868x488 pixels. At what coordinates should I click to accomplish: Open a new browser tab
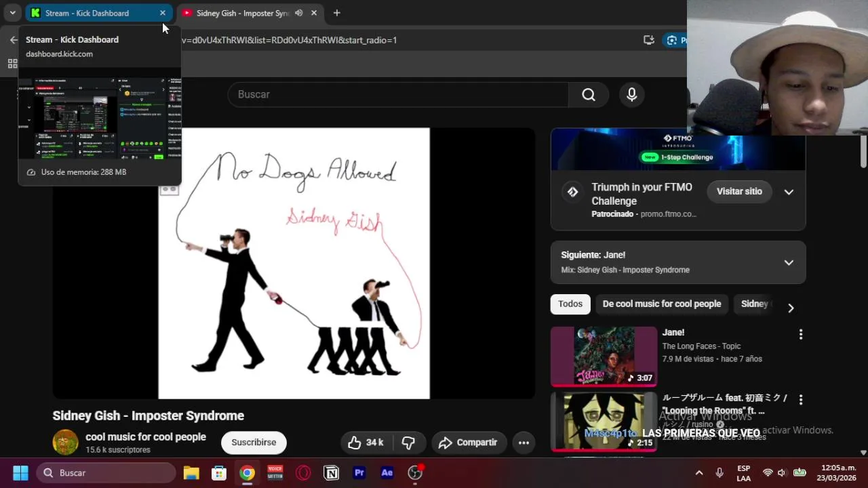[336, 13]
